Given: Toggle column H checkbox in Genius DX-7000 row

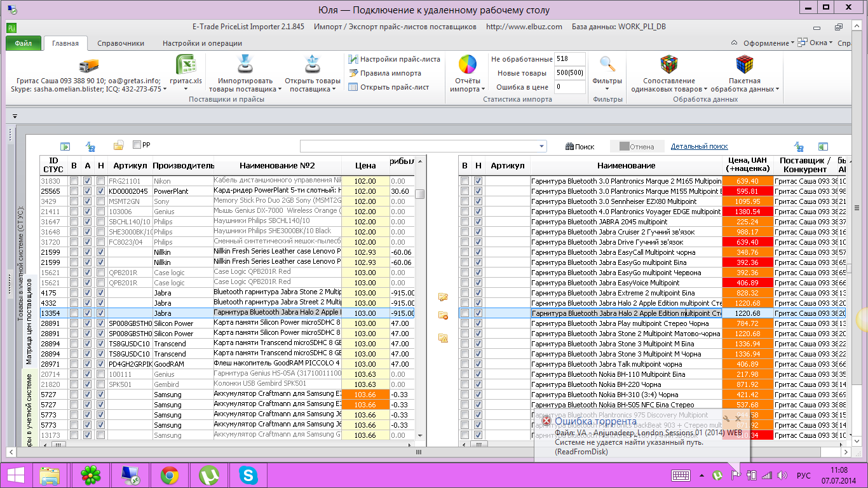Looking at the screenshot, I should tap(100, 212).
